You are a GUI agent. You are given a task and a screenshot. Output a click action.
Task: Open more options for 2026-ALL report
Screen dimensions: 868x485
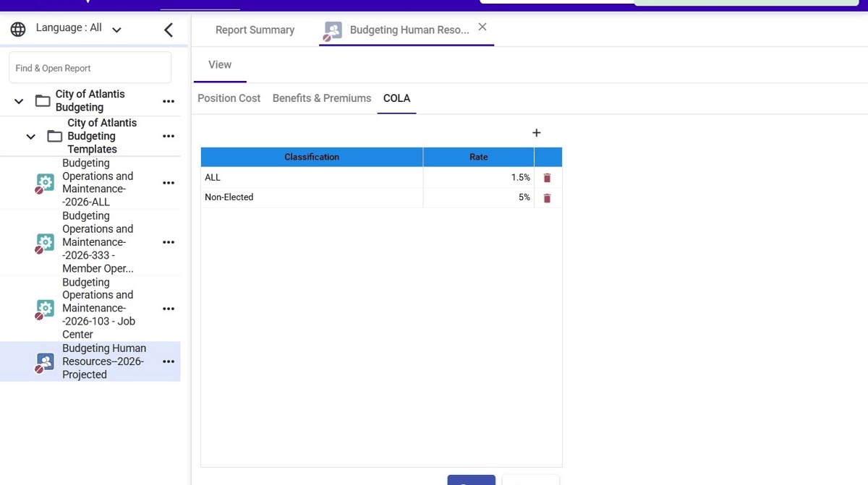point(169,183)
